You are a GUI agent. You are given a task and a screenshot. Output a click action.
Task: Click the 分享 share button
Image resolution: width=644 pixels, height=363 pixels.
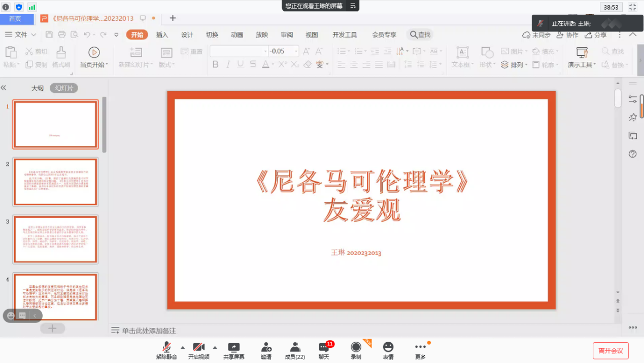596,35
